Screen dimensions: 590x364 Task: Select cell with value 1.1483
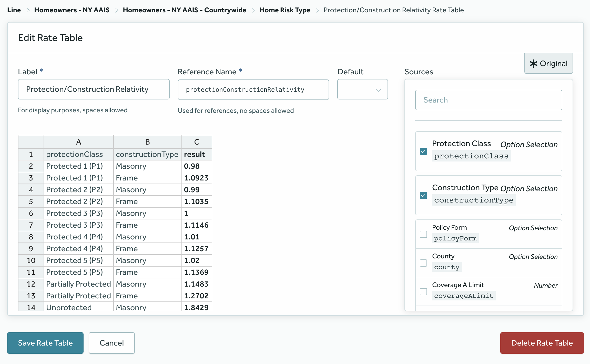[x=197, y=284]
